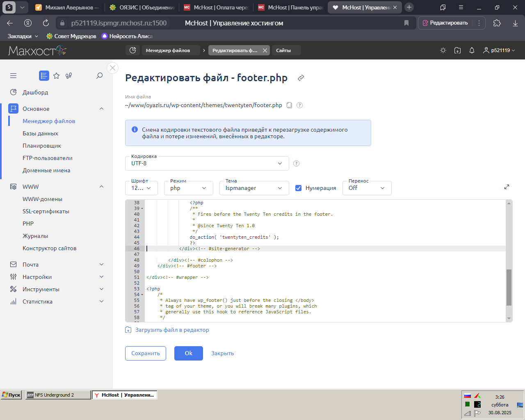Click the editor vertical scrollbar thumb
The image size is (525, 420).
click(x=509, y=288)
